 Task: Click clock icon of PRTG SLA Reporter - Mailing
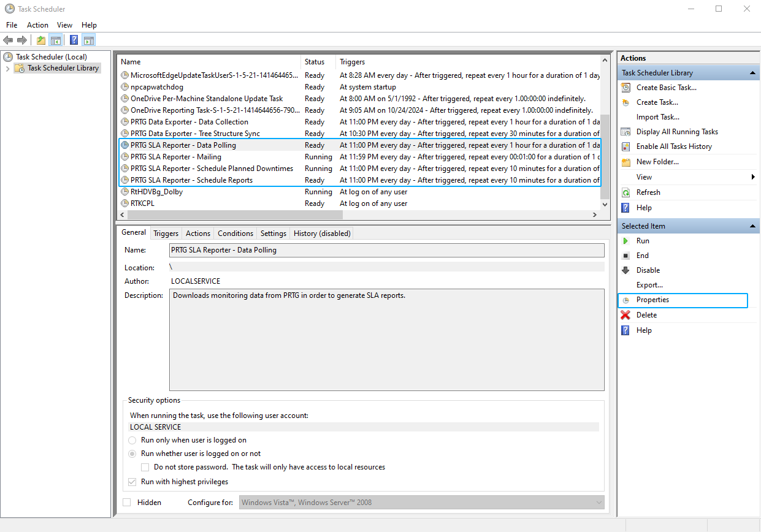coord(125,157)
